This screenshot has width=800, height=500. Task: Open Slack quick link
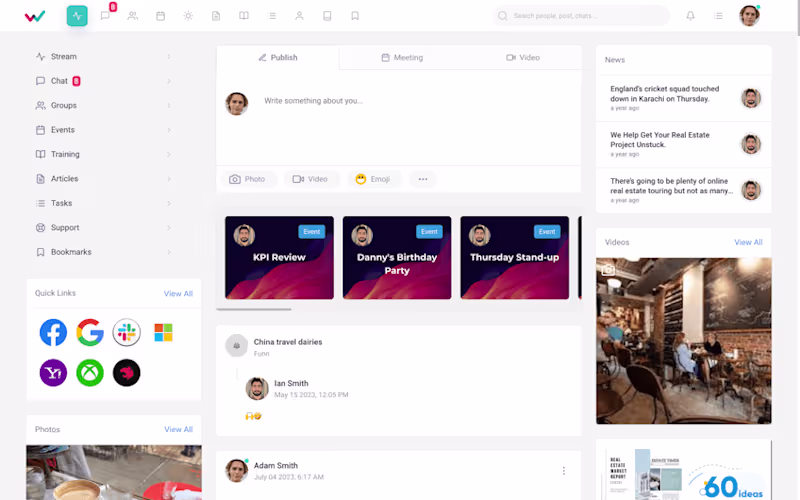pyautogui.click(x=127, y=333)
